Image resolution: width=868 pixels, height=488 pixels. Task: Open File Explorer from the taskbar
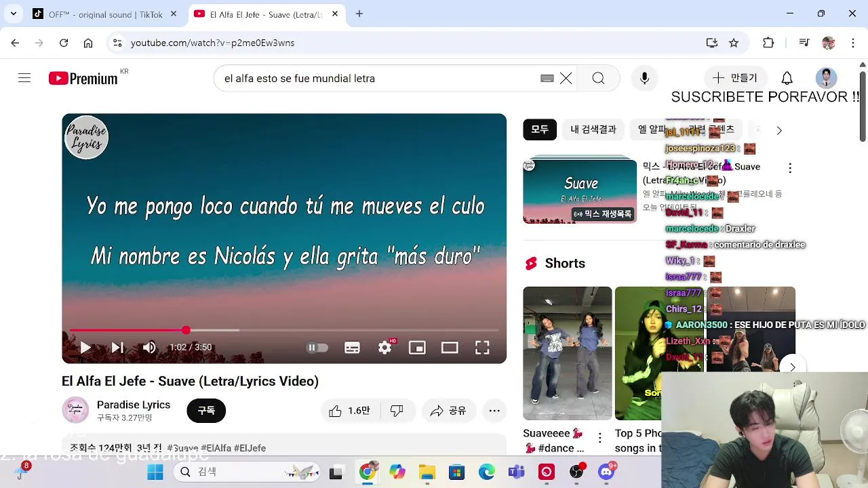[x=427, y=472]
